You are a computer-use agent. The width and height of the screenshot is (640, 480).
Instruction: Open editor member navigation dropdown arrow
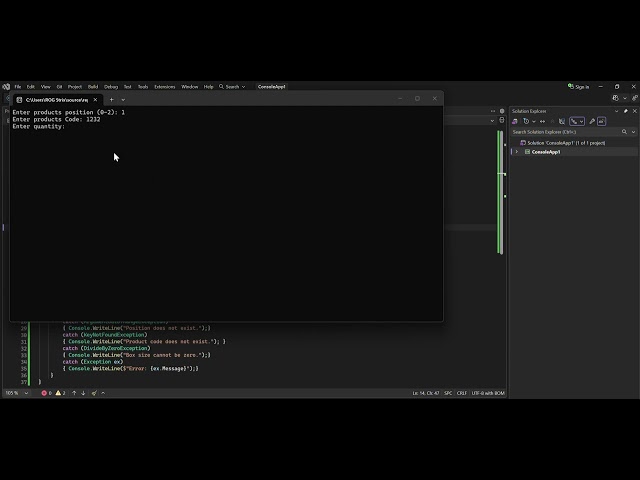(x=492, y=120)
